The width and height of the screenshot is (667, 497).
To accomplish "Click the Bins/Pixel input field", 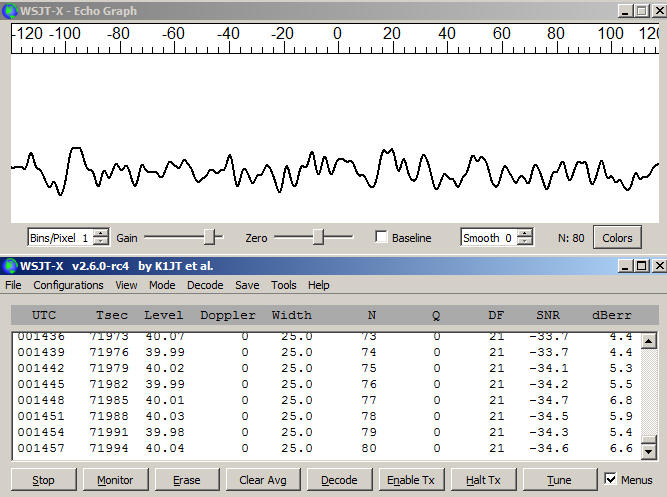I will coord(61,237).
